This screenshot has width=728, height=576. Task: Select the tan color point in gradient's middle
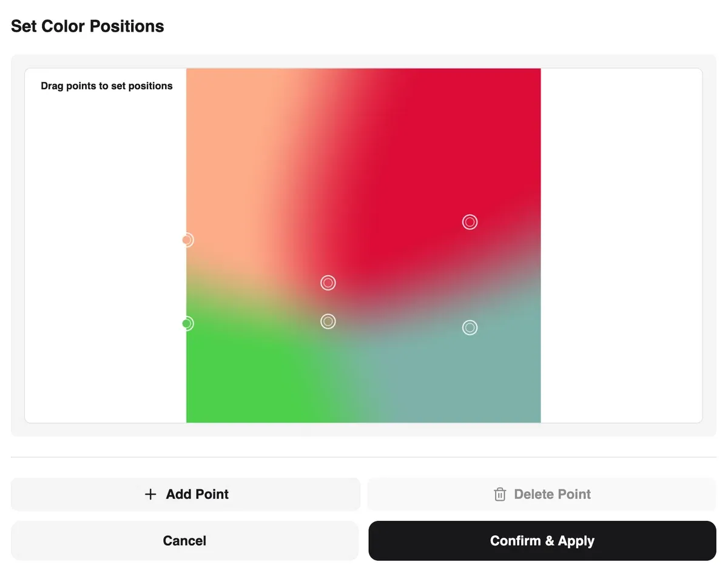coord(328,321)
